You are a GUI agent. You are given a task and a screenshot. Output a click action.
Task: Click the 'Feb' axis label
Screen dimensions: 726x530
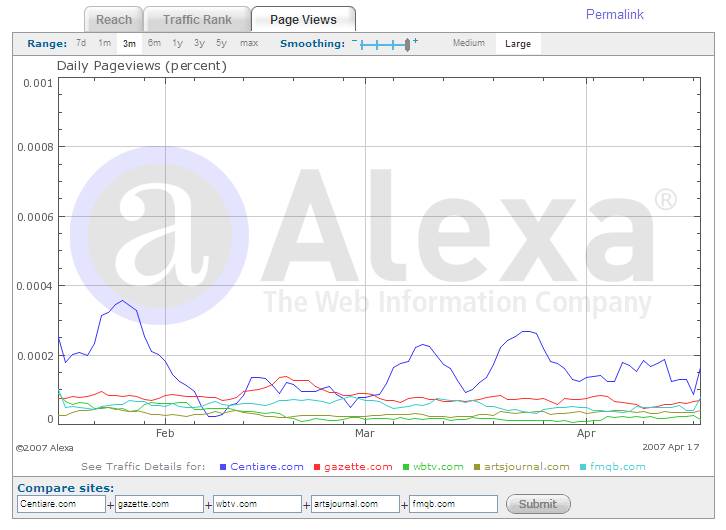pyautogui.click(x=165, y=433)
